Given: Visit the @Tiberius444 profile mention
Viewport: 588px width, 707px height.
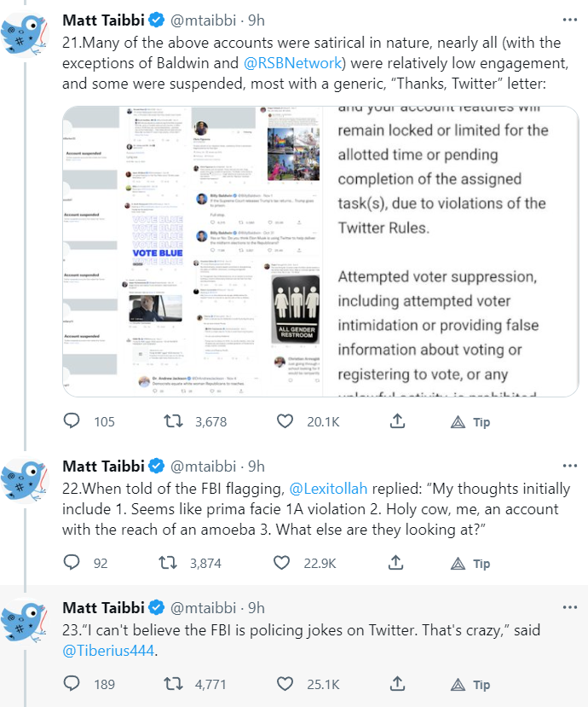Looking at the screenshot, I should pyautogui.click(x=108, y=652).
